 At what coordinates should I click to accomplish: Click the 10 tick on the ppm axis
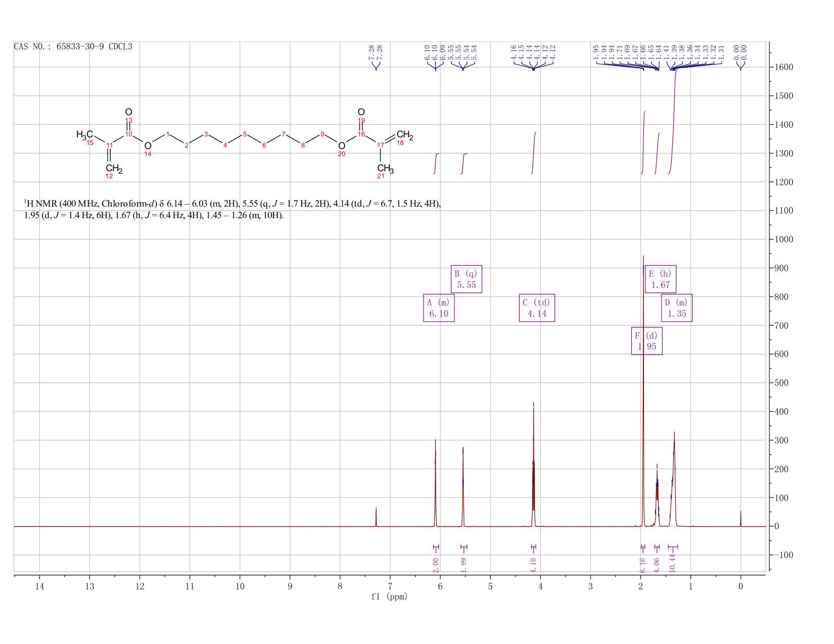pos(240,586)
